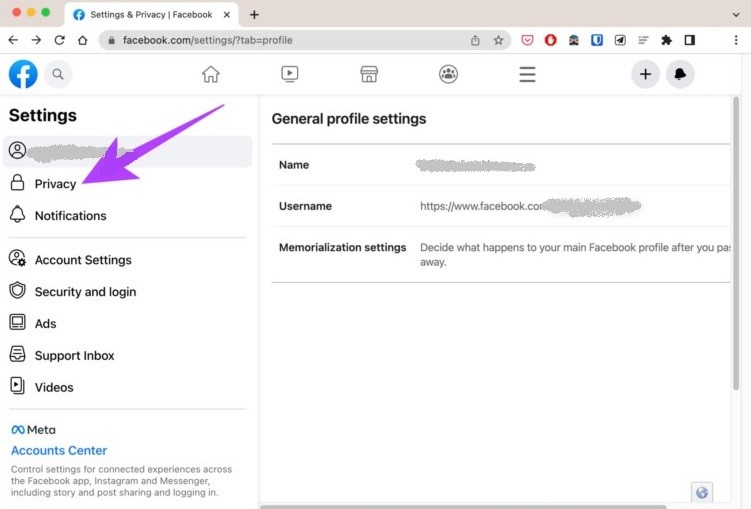Open the hamburger menu icon
Viewport: 751px width, 509px height.
tap(527, 74)
